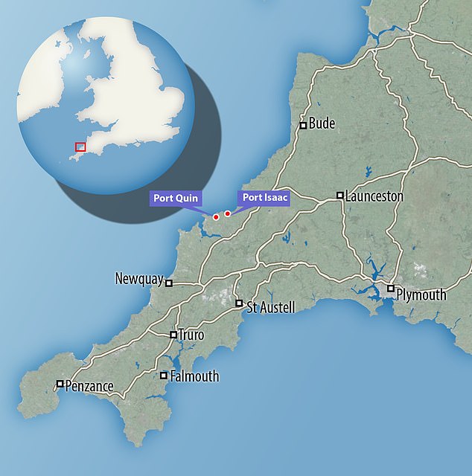Select the St Austell square marker
This screenshot has height=476, width=472.
pyautogui.click(x=239, y=303)
